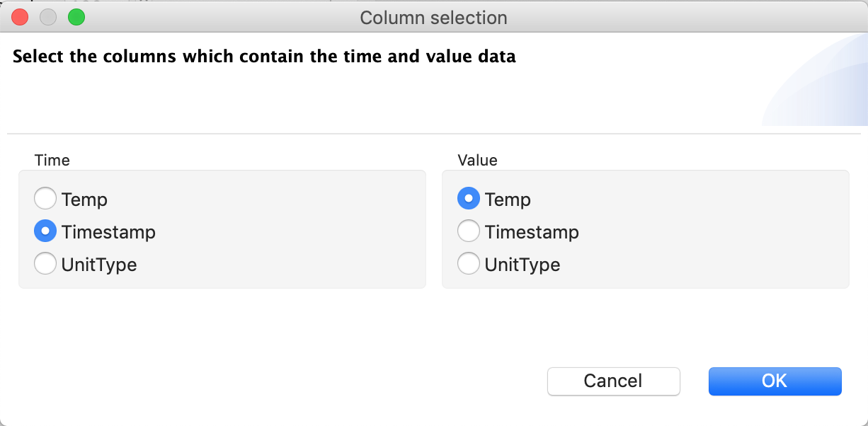Close the Column selection dialog window
The width and height of the screenshot is (868, 426).
click(x=20, y=18)
